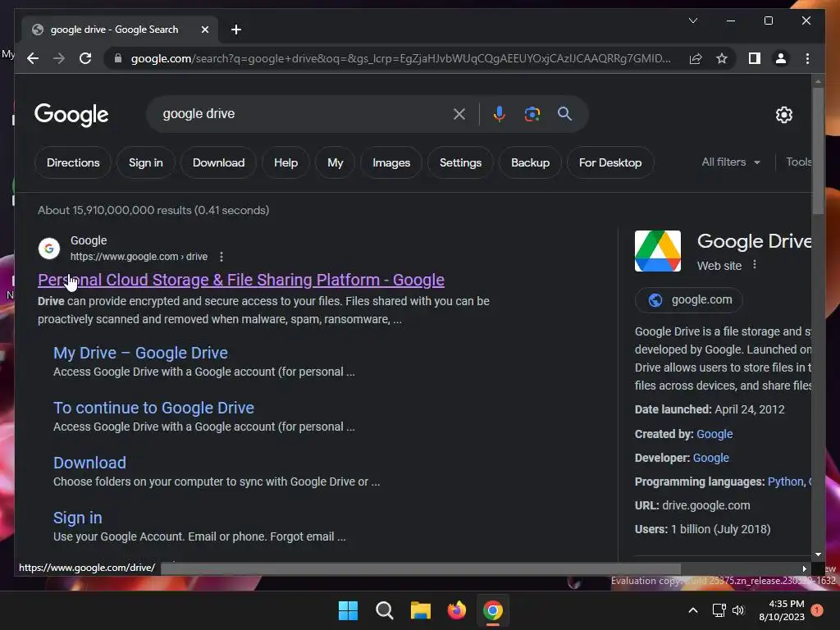
Task: Select the Directions filter chip
Action: pos(73,163)
